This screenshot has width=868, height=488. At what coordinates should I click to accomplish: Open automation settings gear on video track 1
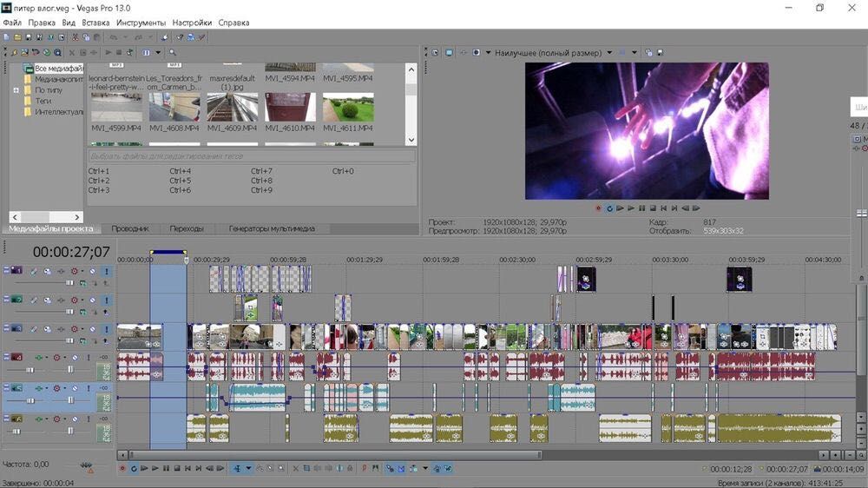(x=74, y=272)
